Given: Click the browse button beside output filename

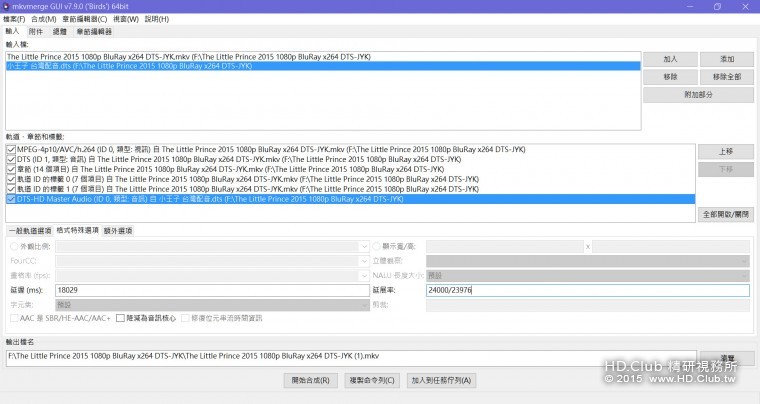Looking at the screenshot, I should coord(727,358).
